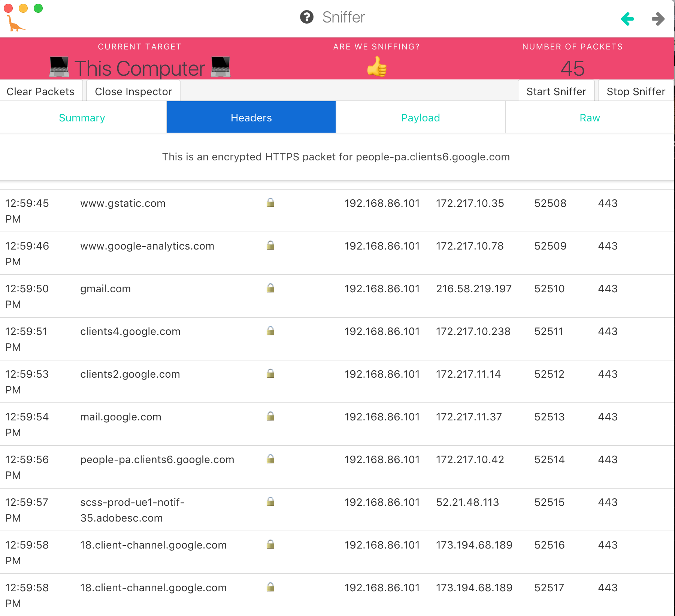675x616 pixels.
Task: Open the help question mark icon
Action: (x=307, y=17)
